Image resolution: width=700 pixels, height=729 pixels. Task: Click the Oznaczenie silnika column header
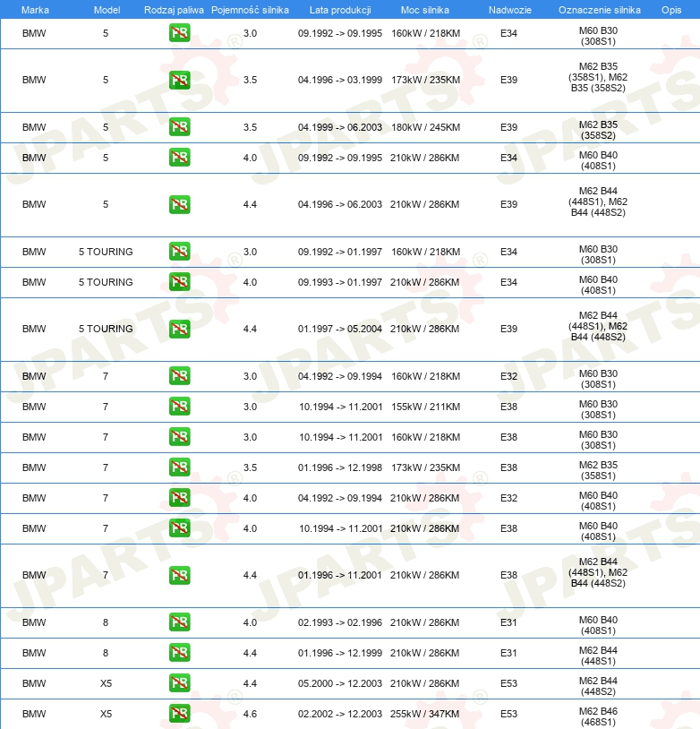[599, 10]
